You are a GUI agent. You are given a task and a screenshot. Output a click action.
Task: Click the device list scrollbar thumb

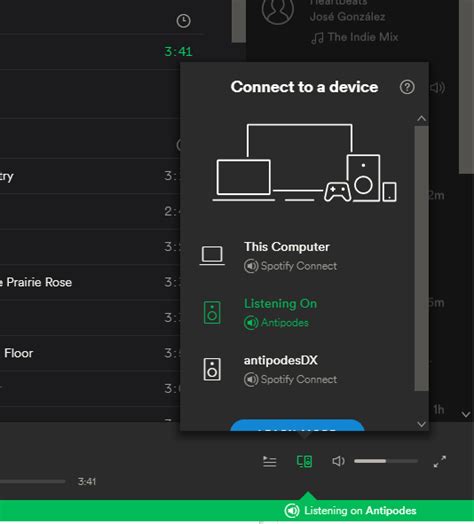[422, 258]
